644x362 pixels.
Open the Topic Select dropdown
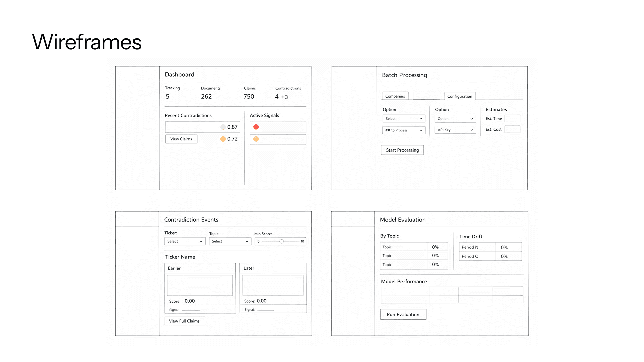(230, 241)
